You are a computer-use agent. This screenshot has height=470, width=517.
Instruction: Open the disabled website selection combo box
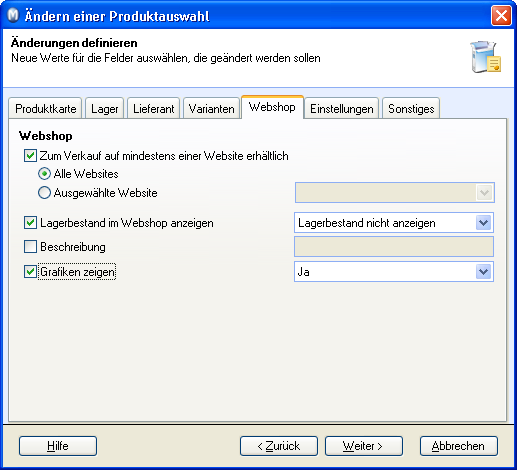(x=395, y=192)
